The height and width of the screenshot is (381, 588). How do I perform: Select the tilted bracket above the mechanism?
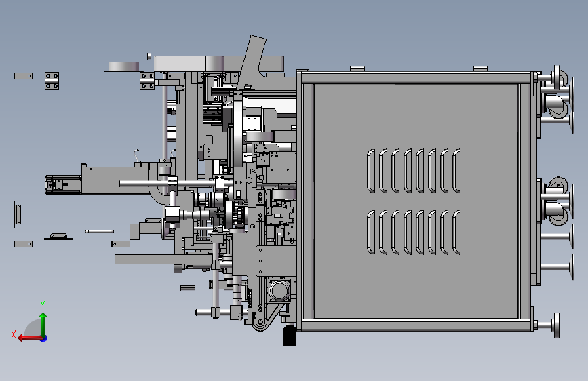253,61
